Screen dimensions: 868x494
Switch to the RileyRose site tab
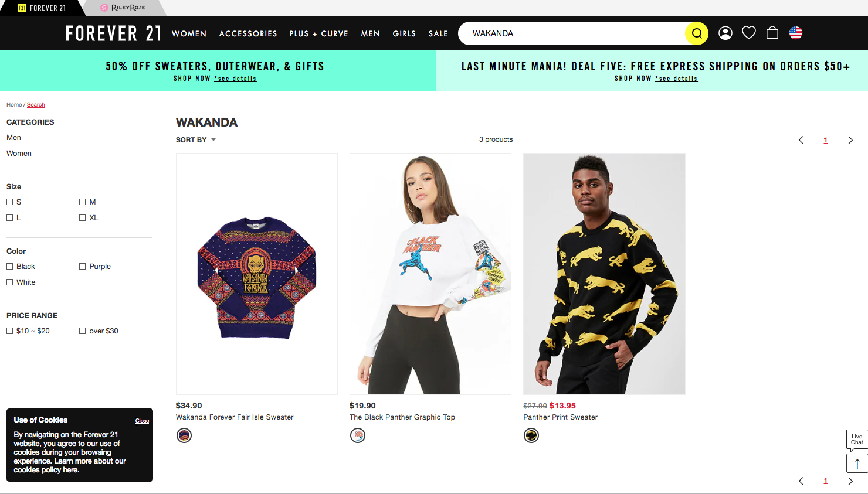tap(123, 8)
